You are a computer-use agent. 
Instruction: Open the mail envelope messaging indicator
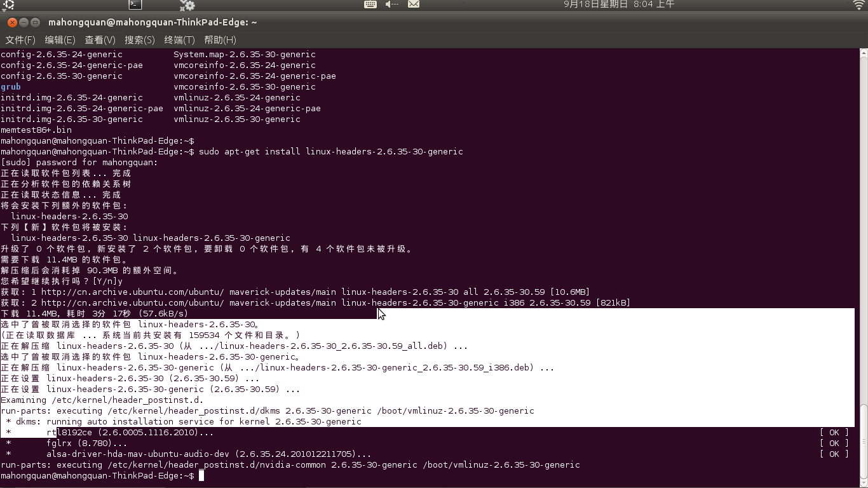coord(414,4)
